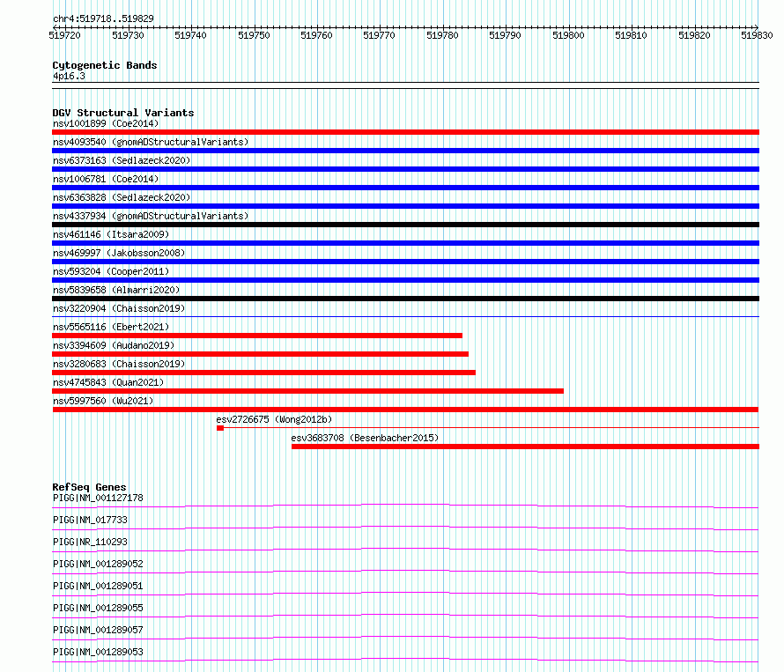The height and width of the screenshot is (672, 784).
Task: Click ruler position 519770
Action: point(379,35)
